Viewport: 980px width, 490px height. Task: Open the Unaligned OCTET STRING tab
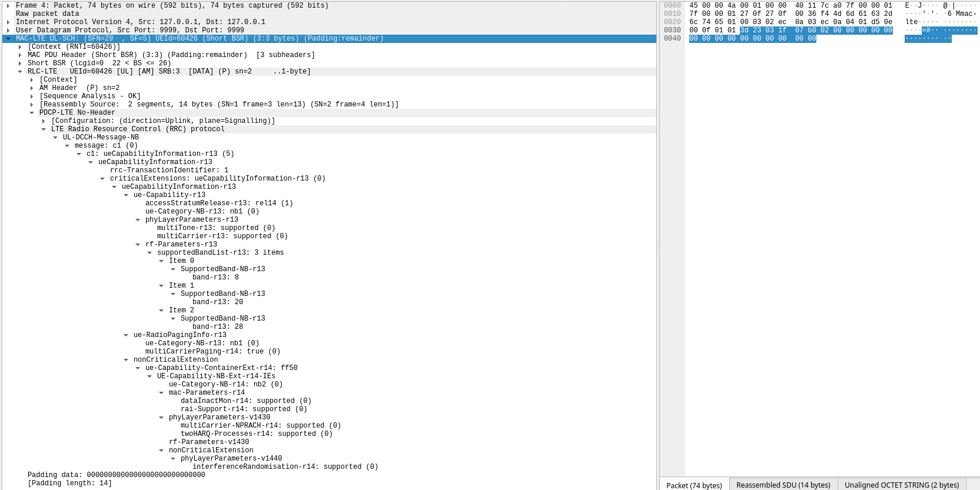(901, 485)
